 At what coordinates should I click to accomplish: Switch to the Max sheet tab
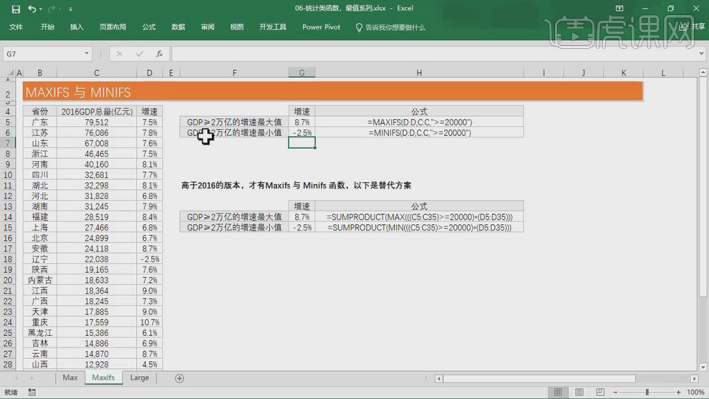pos(70,378)
